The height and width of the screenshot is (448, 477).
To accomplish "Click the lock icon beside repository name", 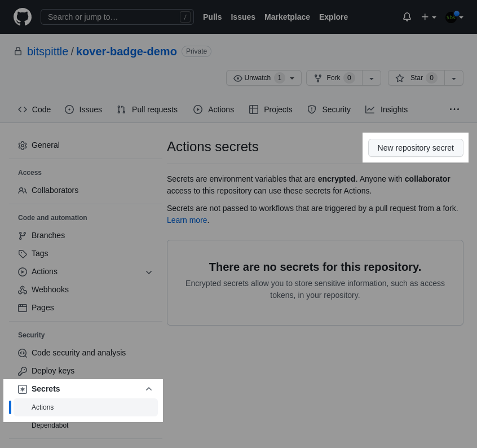I will pos(18,51).
